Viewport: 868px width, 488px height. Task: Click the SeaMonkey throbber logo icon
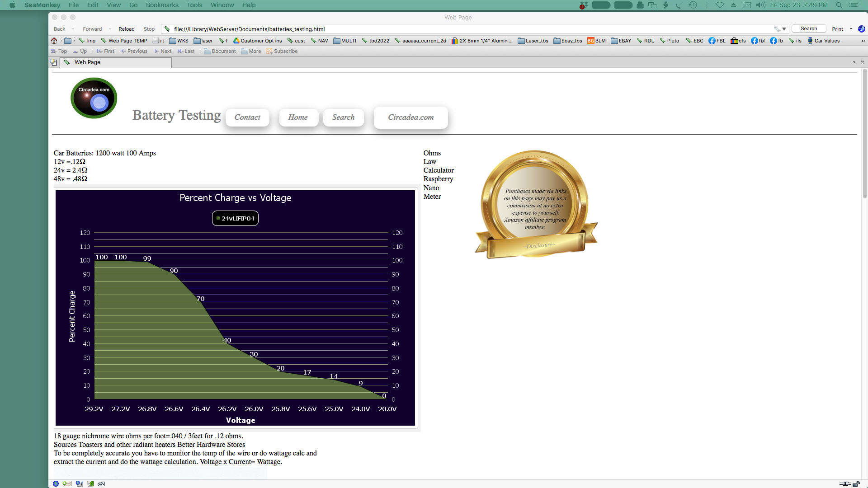coord(861,29)
